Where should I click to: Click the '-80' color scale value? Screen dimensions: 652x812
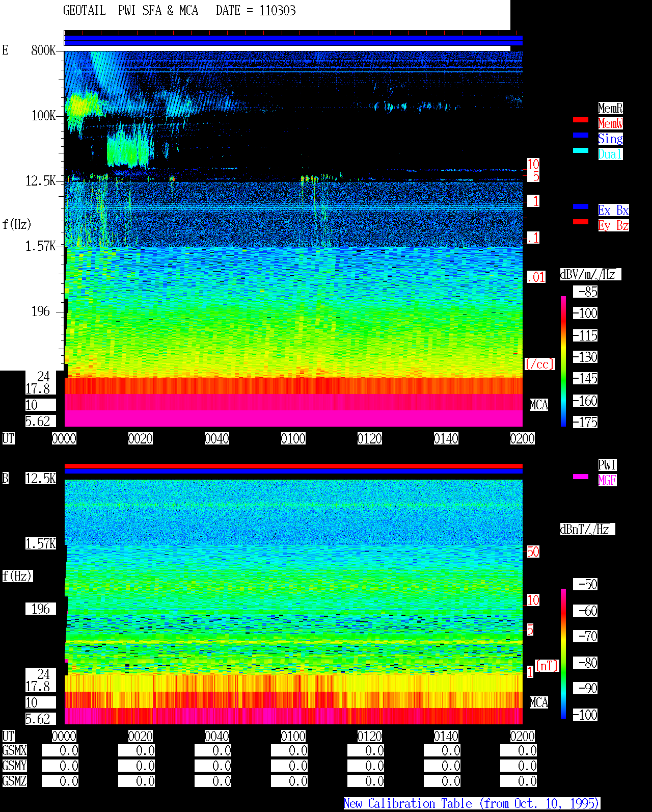coord(585,663)
